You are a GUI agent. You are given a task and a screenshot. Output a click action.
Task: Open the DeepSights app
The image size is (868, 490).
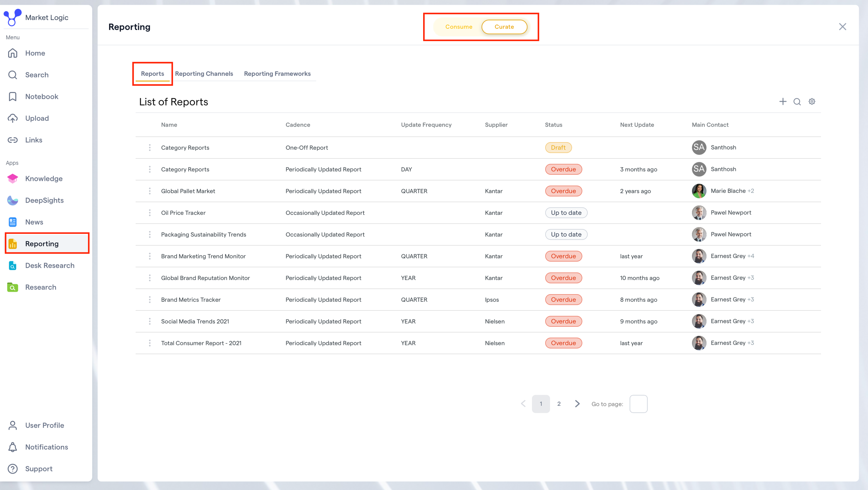(x=44, y=200)
